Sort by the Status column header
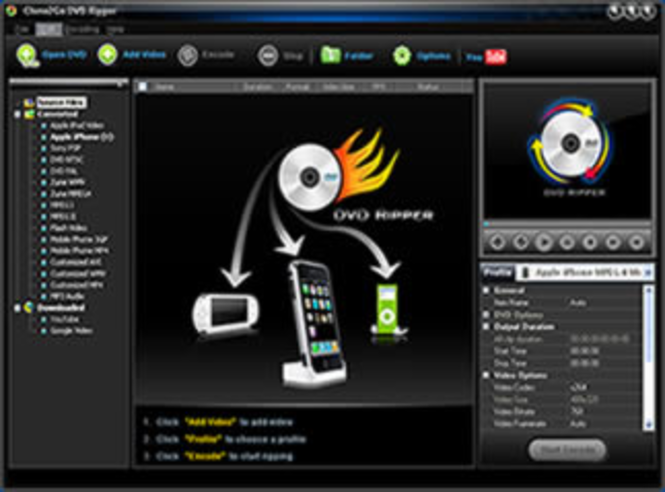 click(x=428, y=87)
